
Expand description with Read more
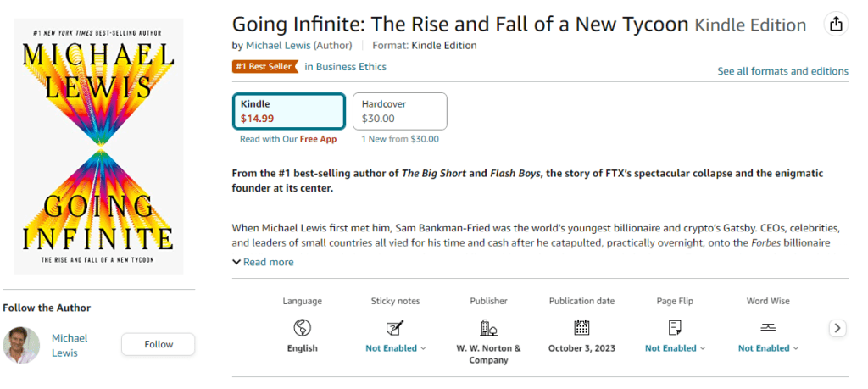[x=263, y=262]
